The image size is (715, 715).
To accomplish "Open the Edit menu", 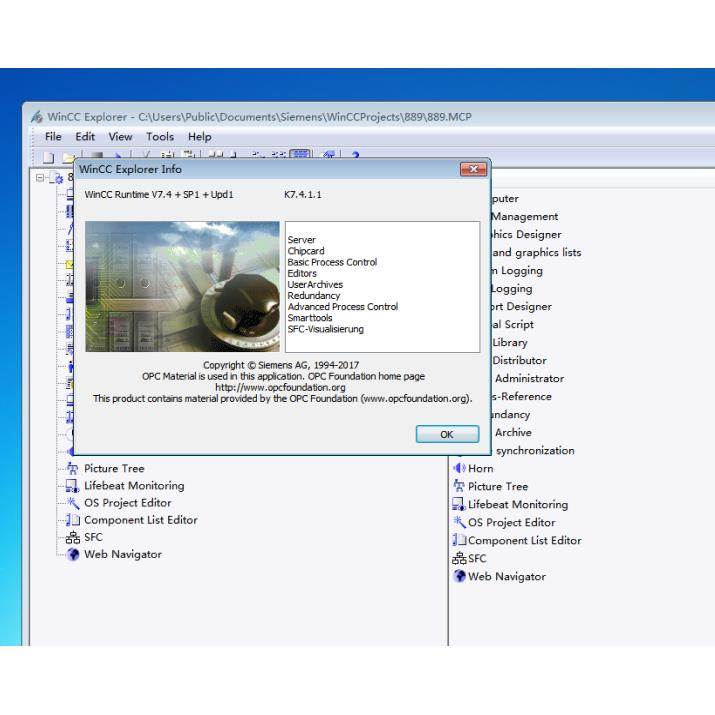I will tap(85, 137).
